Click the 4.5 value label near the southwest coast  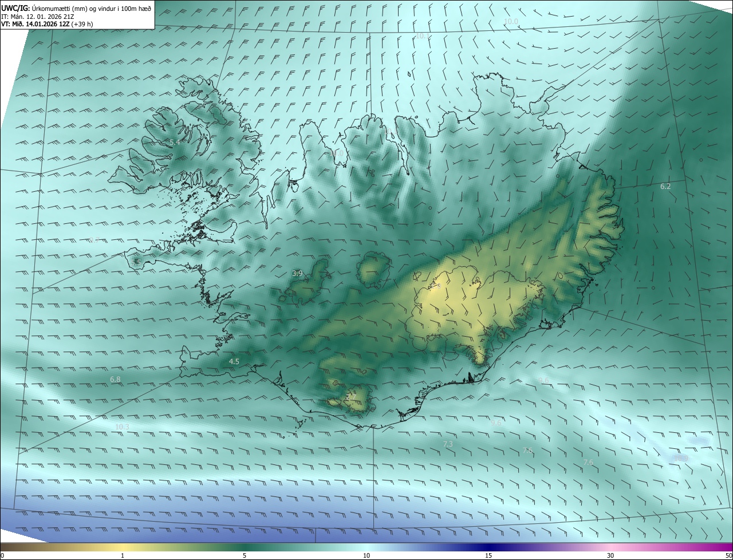(234, 361)
